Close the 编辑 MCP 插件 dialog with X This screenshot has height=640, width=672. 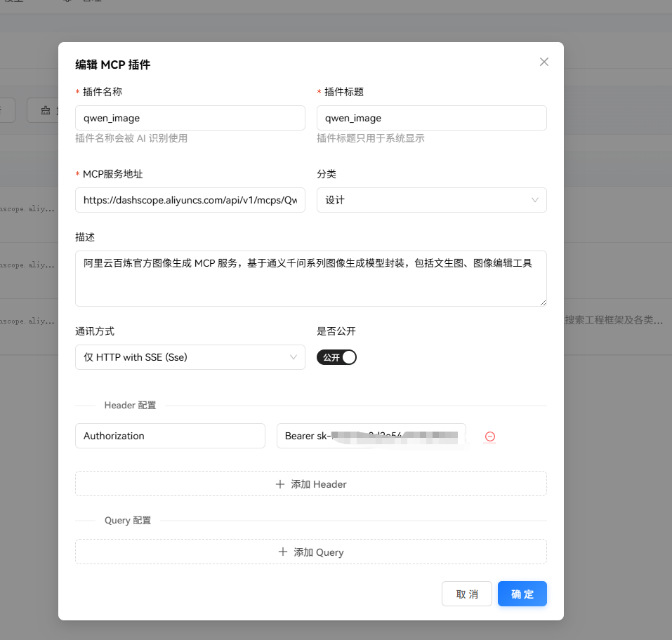click(543, 62)
